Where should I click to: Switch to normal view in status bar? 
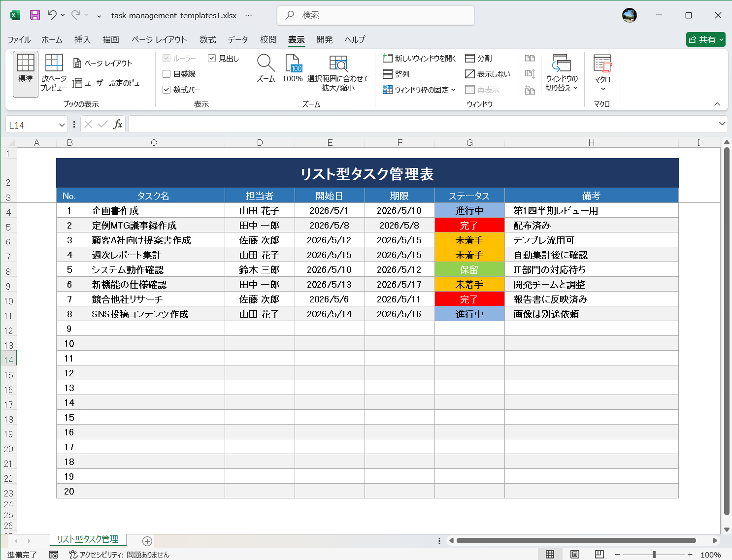(x=550, y=555)
